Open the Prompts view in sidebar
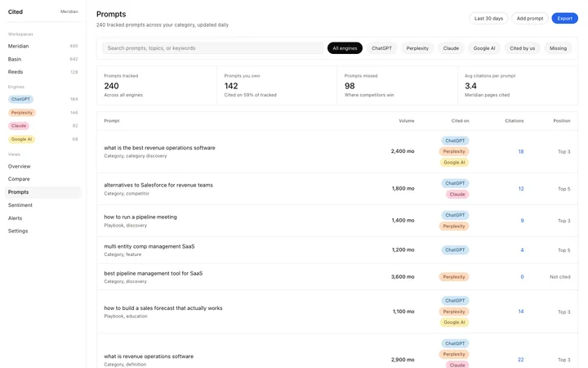Screen dimensions: 588x368 tap(42, 192)
